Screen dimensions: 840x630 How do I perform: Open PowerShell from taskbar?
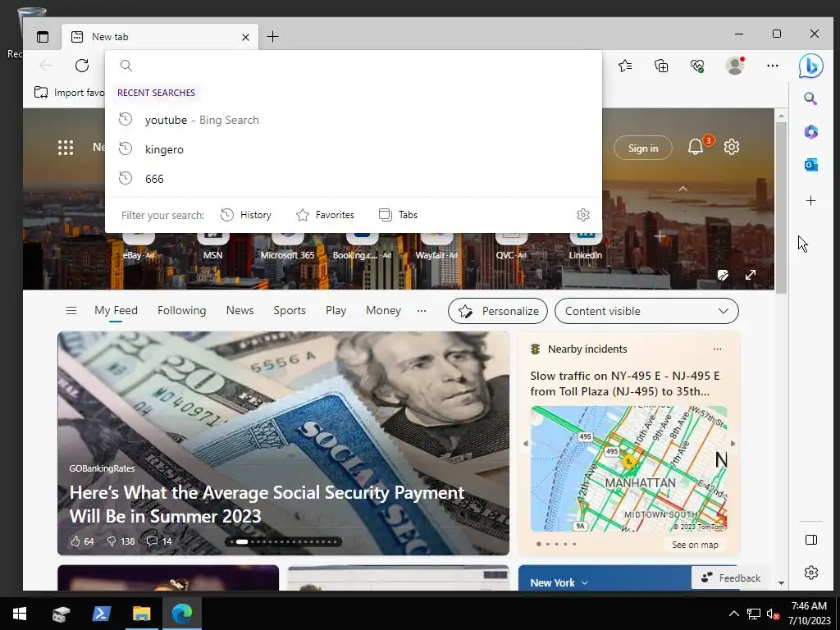click(x=101, y=614)
